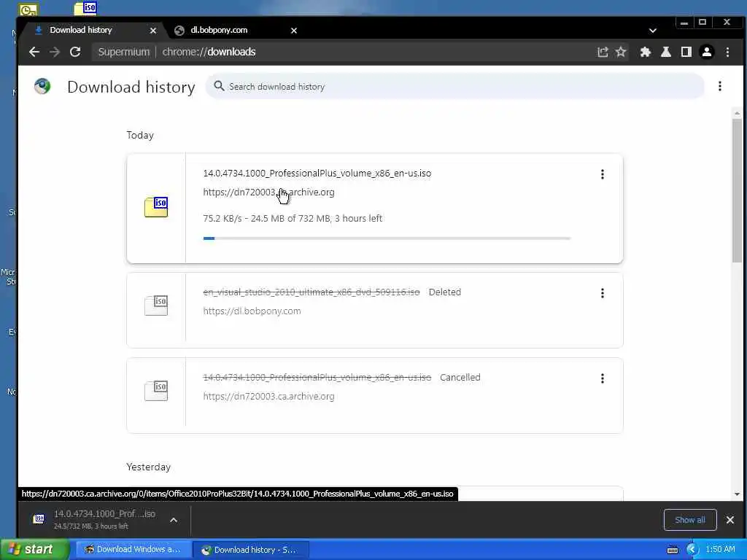
Task: Expand options for the shelf download item
Action: coord(174,519)
